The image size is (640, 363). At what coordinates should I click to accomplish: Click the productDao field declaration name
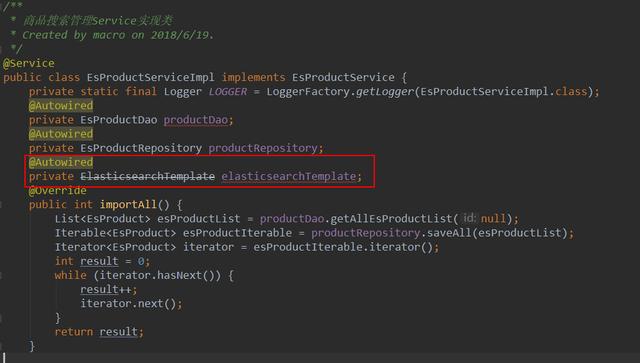(196, 120)
